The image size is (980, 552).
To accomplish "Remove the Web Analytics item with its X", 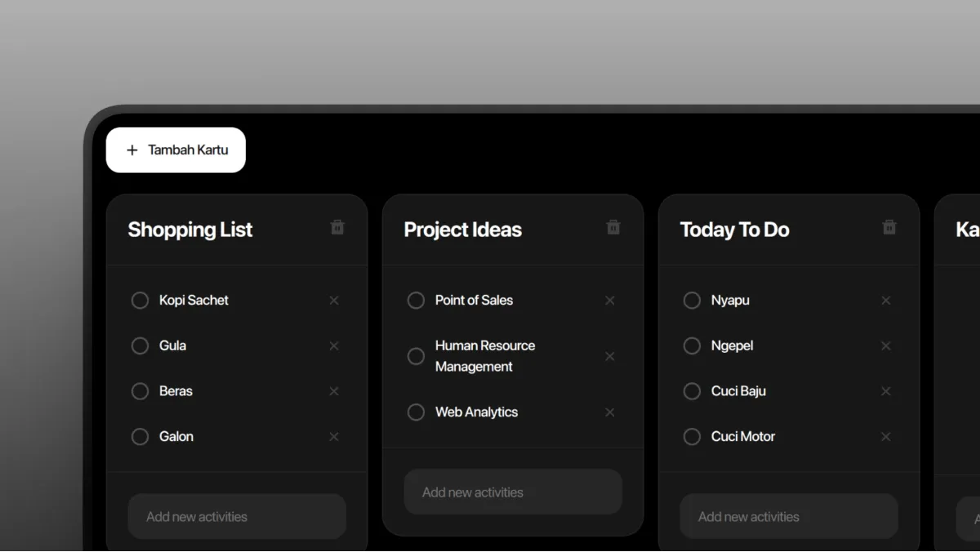I will point(610,412).
